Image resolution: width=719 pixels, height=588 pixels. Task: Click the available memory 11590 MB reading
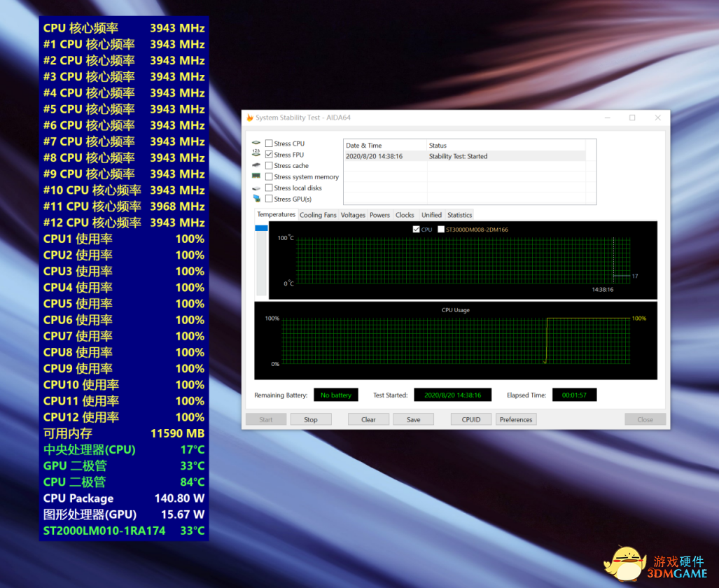(x=124, y=434)
